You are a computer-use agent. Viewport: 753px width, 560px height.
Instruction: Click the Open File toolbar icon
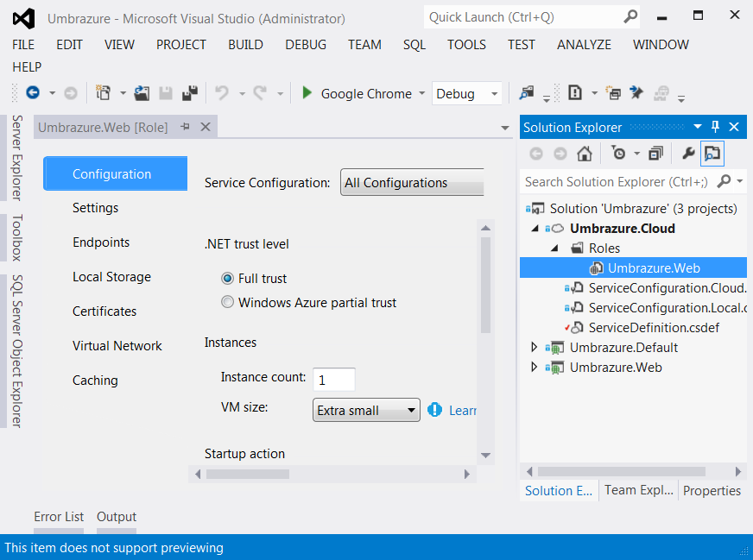[142, 93]
